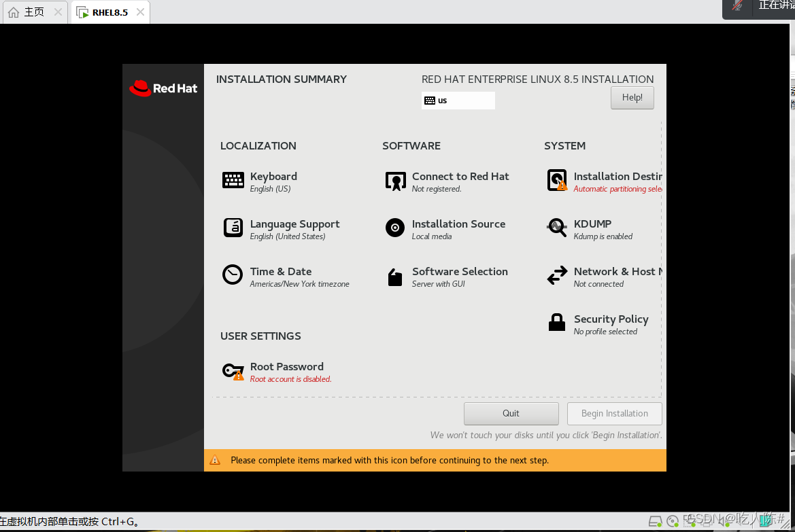
Task: Open Software Selection settings
Action: click(460, 272)
